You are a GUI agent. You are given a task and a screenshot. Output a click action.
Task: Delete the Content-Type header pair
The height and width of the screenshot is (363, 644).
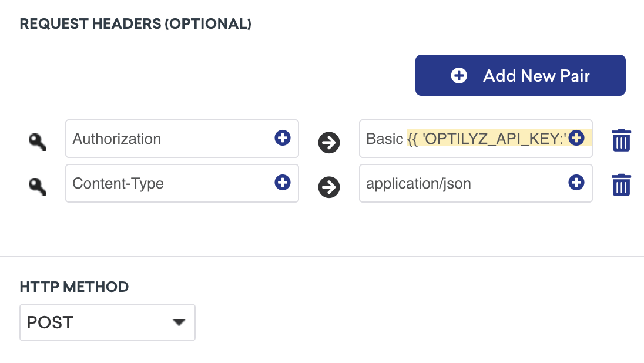click(622, 184)
